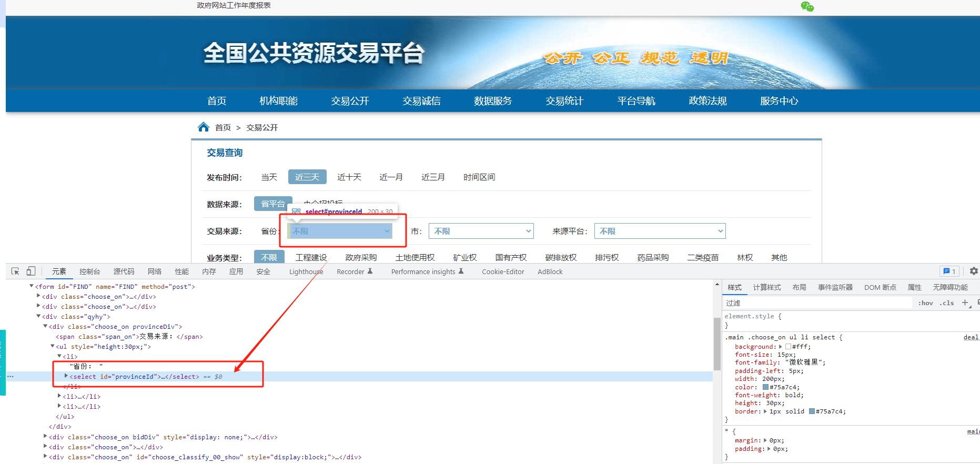Select the 近十天 publish time option
The height and width of the screenshot is (464, 980).
(x=349, y=177)
